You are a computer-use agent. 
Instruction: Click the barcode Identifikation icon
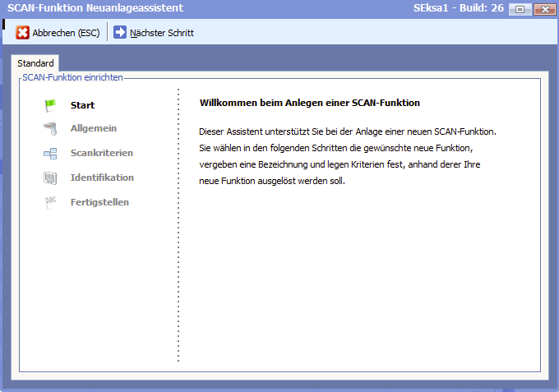(x=51, y=178)
